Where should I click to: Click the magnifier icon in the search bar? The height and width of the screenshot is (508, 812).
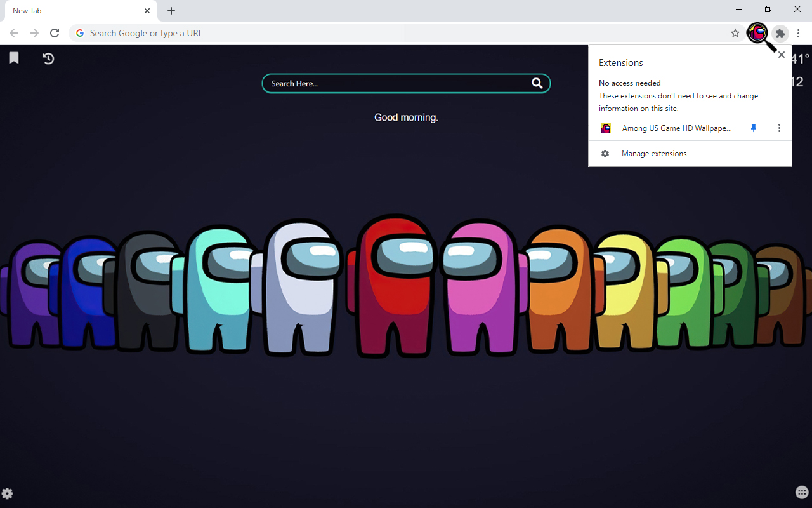pos(537,83)
